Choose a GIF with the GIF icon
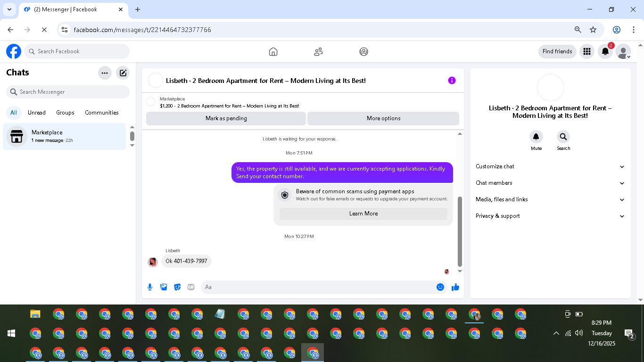 coord(191,287)
